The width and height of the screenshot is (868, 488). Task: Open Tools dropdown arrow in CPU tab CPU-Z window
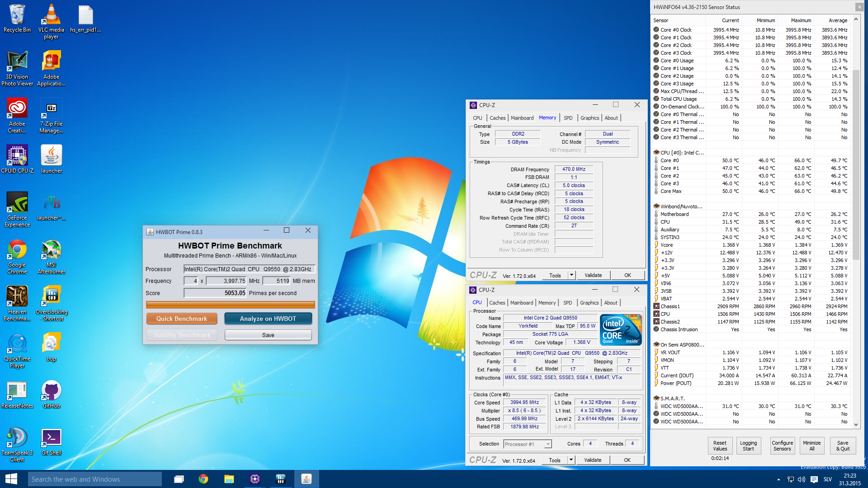pos(571,460)
